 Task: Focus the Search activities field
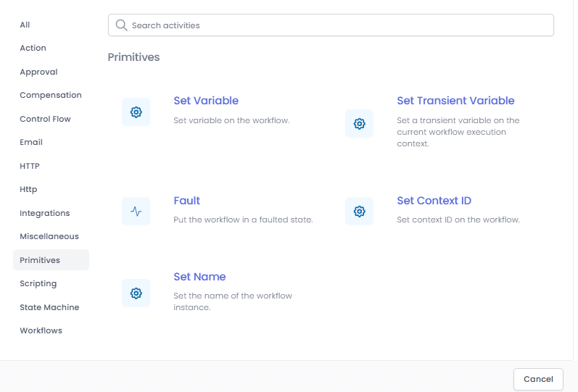331,25
